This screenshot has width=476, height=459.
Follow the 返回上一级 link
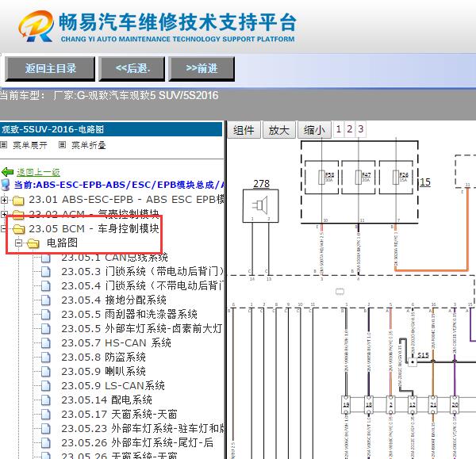(x=38, y=172)
